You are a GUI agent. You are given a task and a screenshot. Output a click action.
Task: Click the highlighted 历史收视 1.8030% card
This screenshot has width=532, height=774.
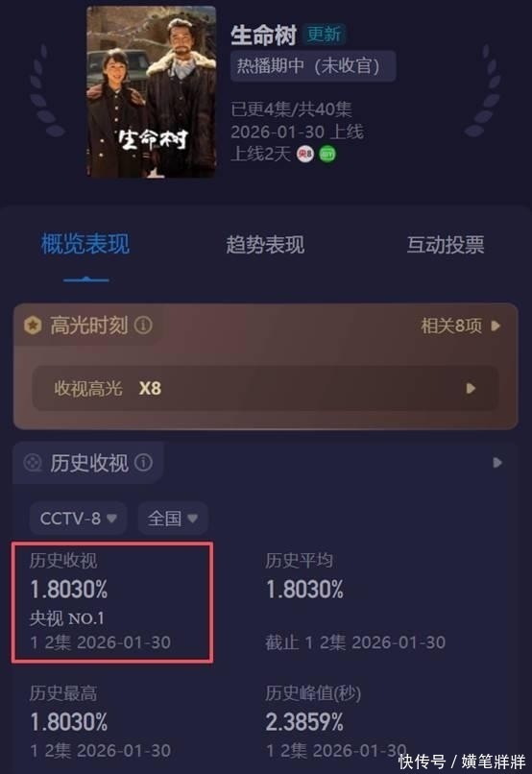tap(112, 602)
